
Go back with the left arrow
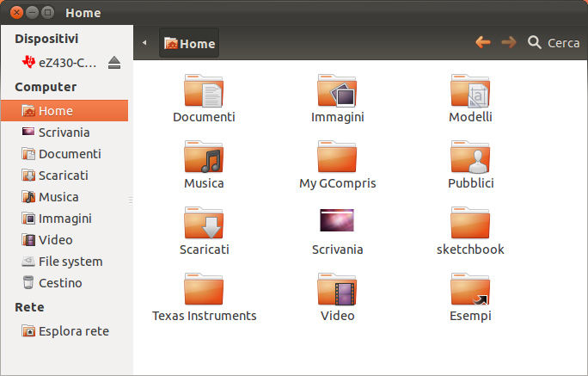click(x=483, y=42)
